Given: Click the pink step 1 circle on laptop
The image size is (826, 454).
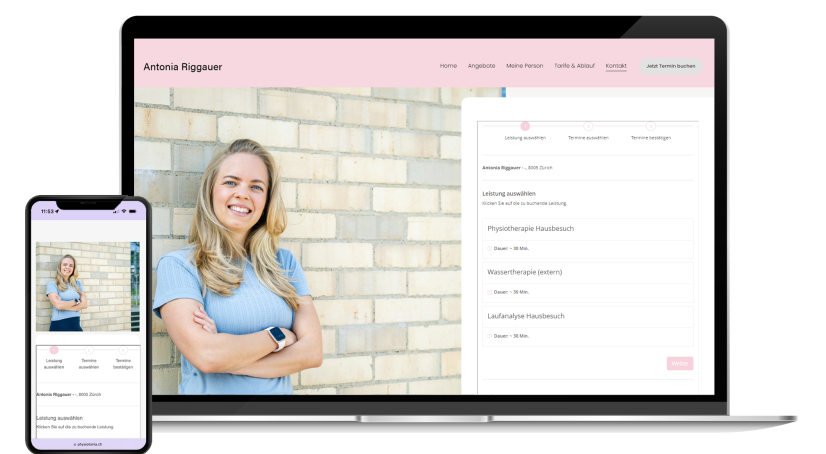Looking at the screenshot, I should [x=525, y=126].
